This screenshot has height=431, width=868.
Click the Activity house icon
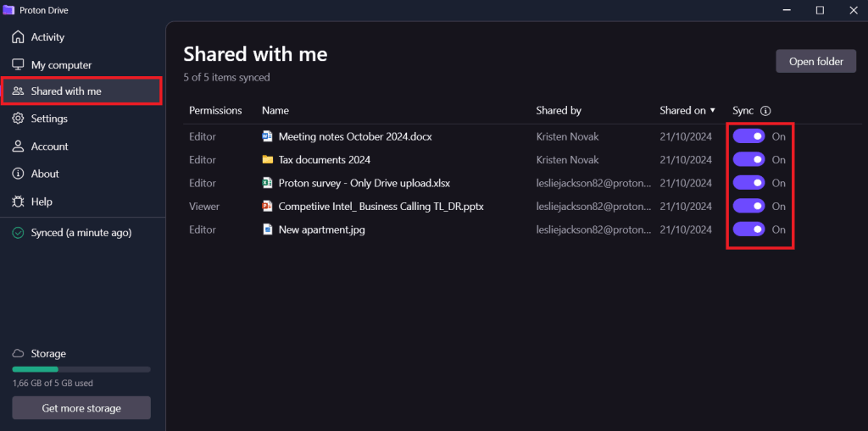19,37
